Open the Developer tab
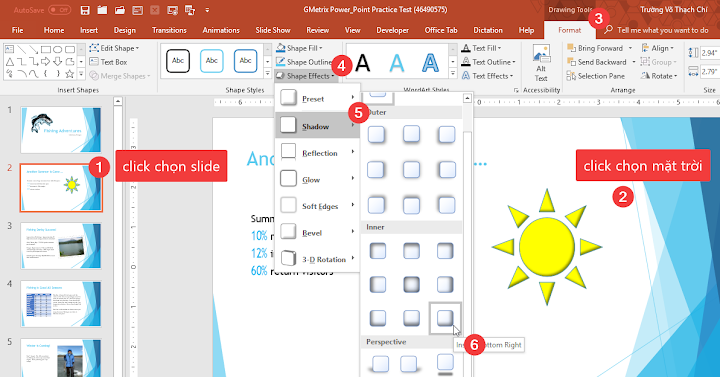Screen dimensions: 720x377 392,30
